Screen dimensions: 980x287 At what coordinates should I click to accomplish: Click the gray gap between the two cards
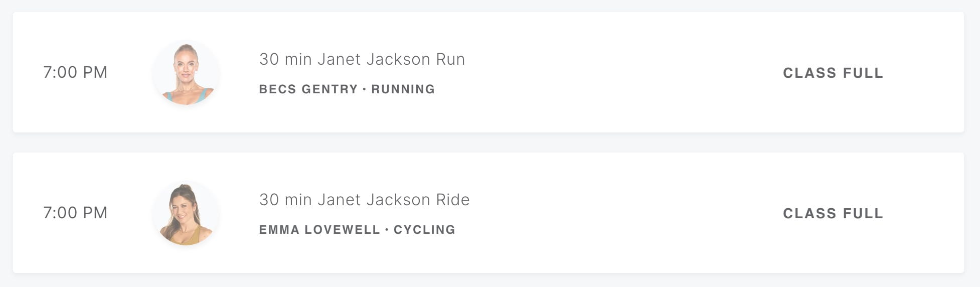click(x=488, y=142)
